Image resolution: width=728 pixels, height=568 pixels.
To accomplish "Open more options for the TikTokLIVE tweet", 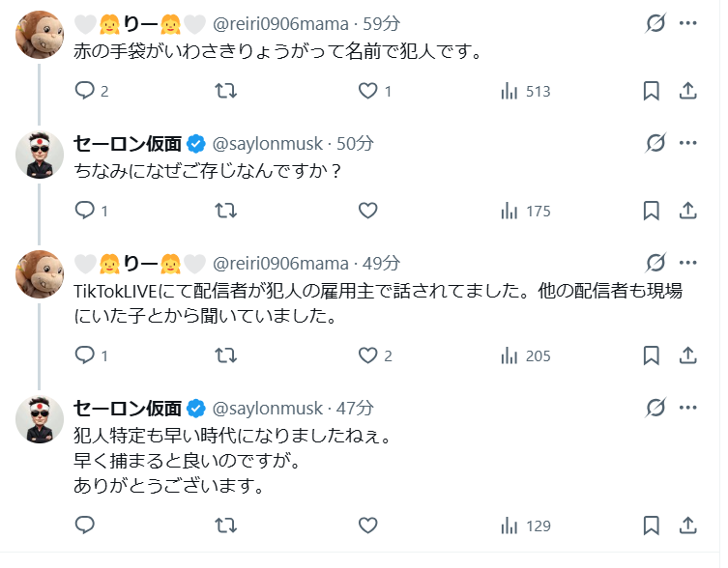I will coord(688,263).
